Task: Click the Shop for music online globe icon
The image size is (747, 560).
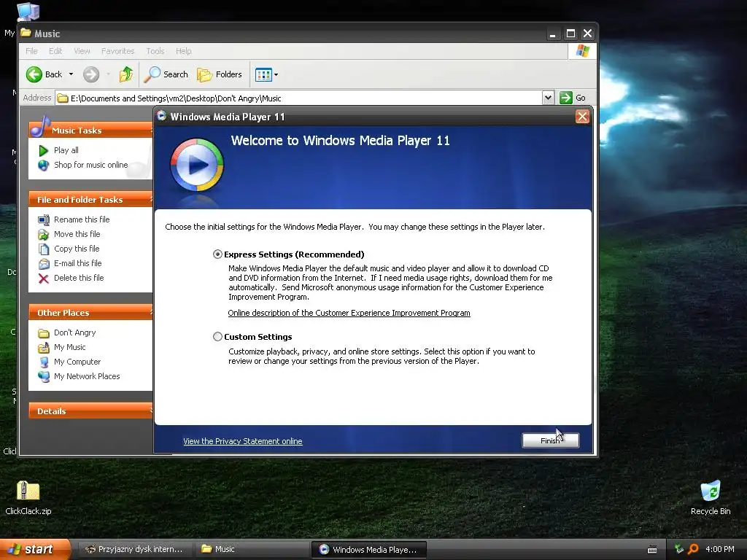Action: click(43, 166)
